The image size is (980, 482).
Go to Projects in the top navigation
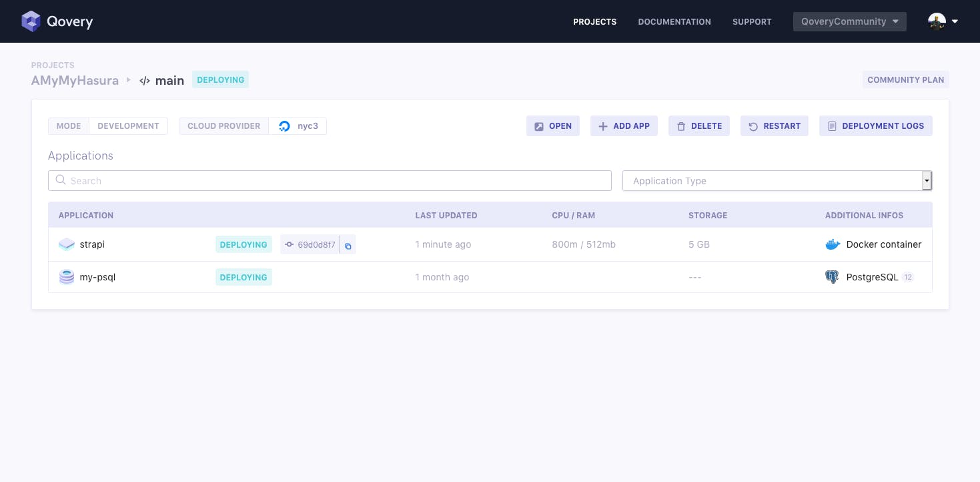tap(594, 22)
